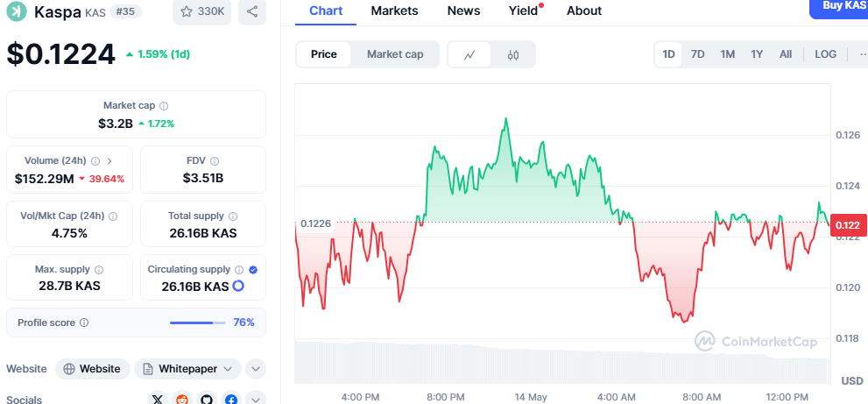Switch to the line chart view icon
This screenshot has height=404, width=868.
pyautogui.click(x=469, y=54)
